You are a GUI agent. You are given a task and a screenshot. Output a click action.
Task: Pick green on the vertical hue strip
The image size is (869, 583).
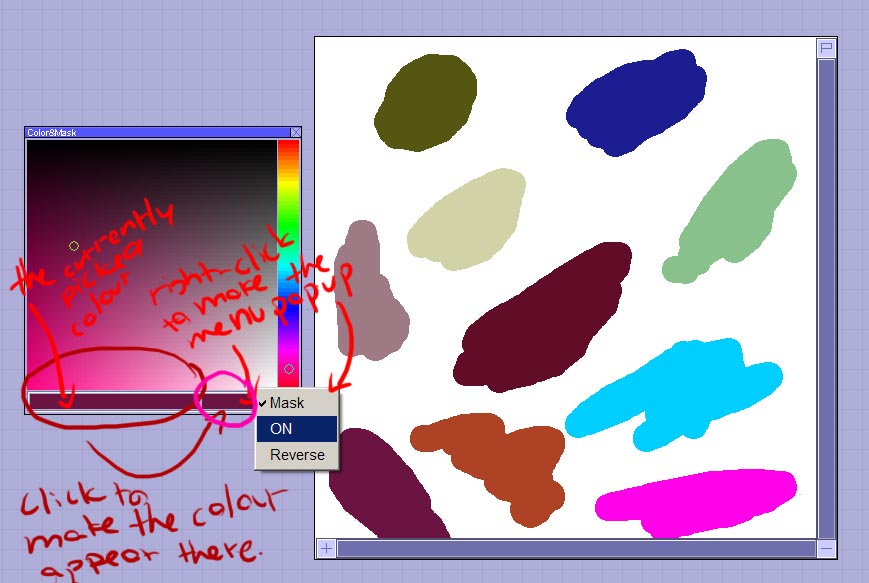pos(288,215)
